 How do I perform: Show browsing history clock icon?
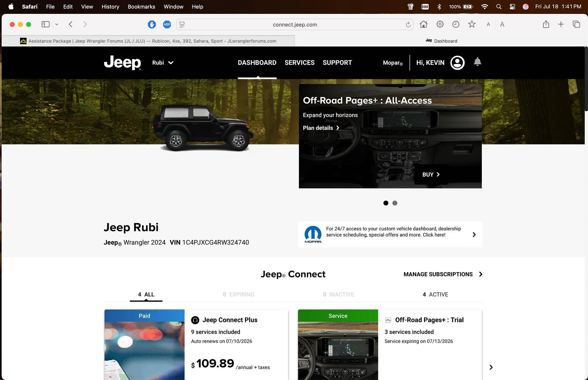[456, 24]
